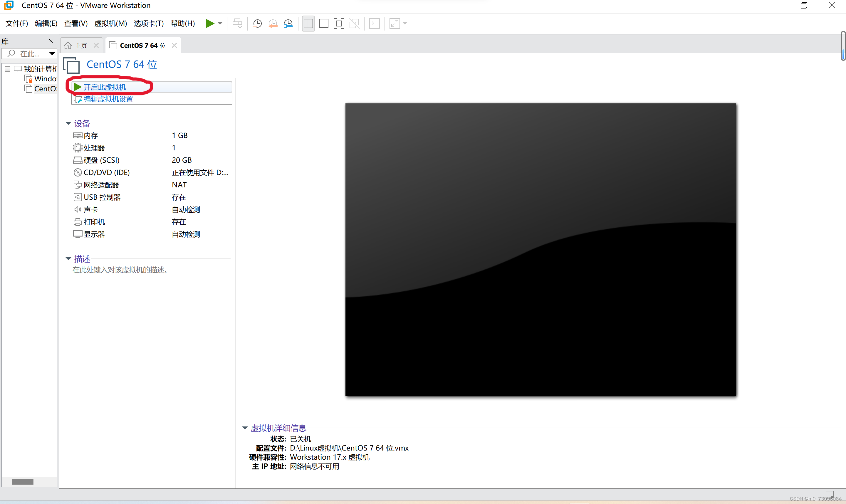Screen dimensions: 846x504
Task: Open the 虚拟机(M) menu
Action: pos(110,23)
